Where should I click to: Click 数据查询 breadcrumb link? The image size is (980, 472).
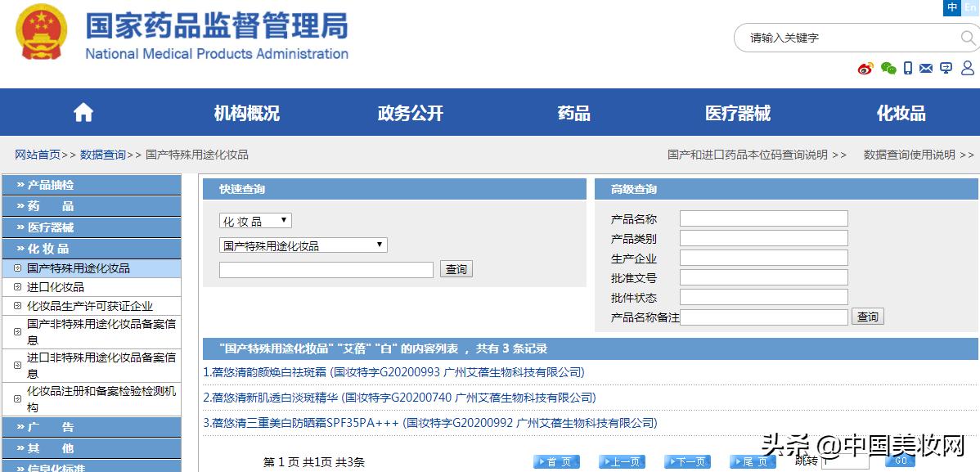pos(103,155)
